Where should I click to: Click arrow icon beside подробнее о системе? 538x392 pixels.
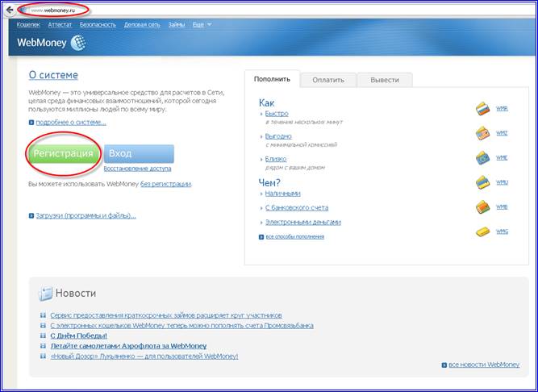point(31,123)
